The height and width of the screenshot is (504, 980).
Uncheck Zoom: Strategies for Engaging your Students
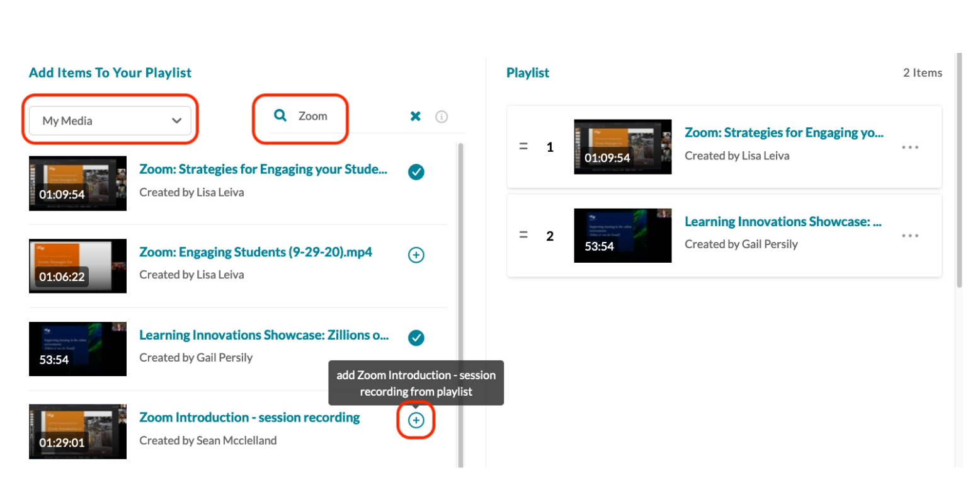click(416, 172)
